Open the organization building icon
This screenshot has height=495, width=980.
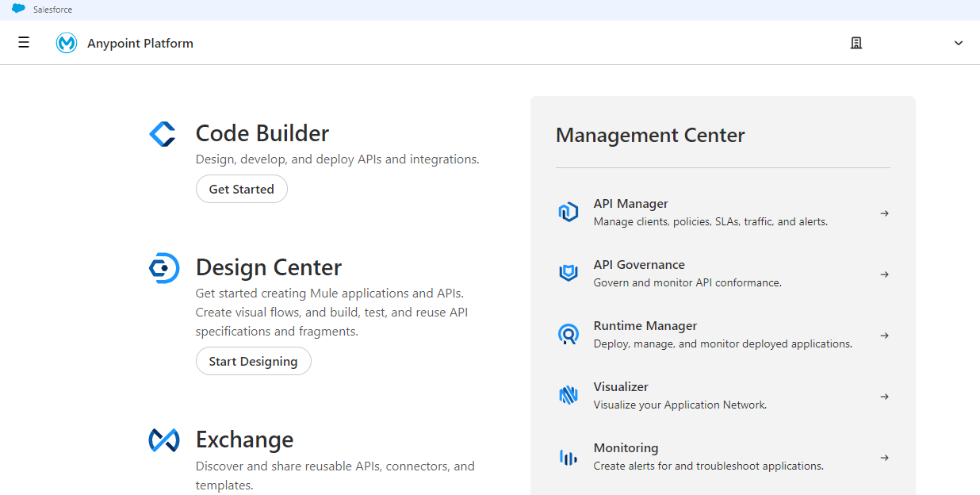point(856,43)
